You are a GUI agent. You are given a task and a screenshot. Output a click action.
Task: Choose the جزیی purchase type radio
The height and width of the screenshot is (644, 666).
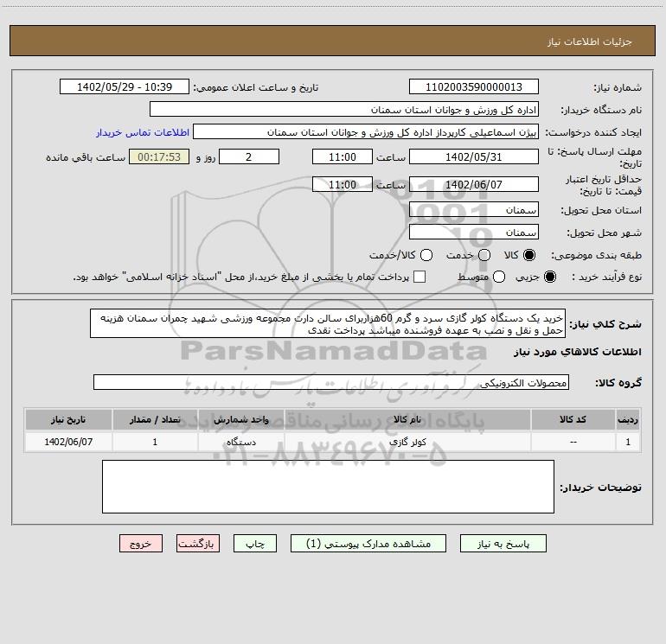tap(550, 277)
